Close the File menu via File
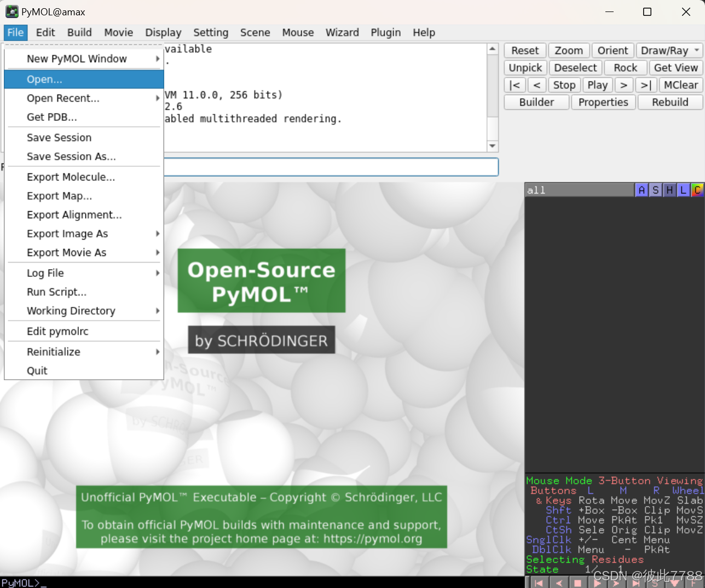This screenshot has height=588, width=705. tap(15, 32)
